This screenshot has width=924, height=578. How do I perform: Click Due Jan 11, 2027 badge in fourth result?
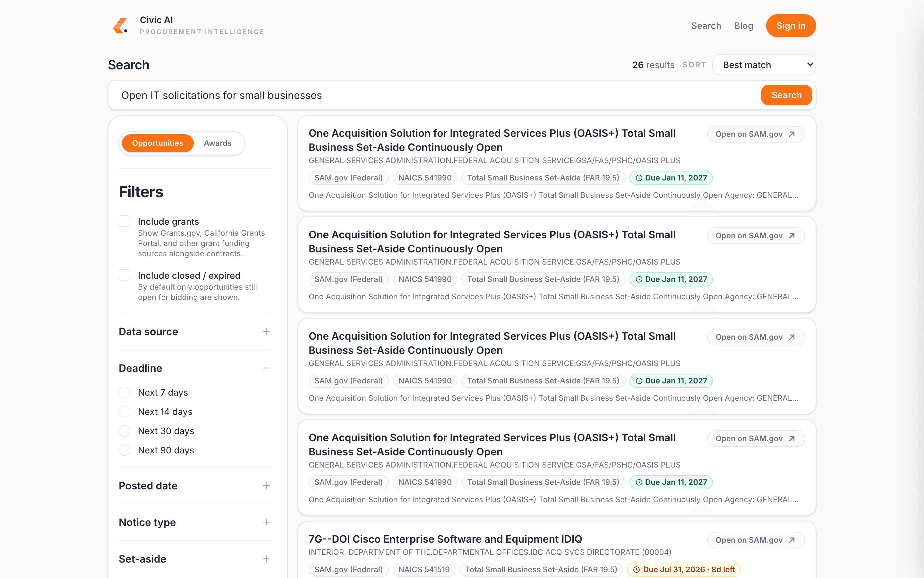click(671, 482)
